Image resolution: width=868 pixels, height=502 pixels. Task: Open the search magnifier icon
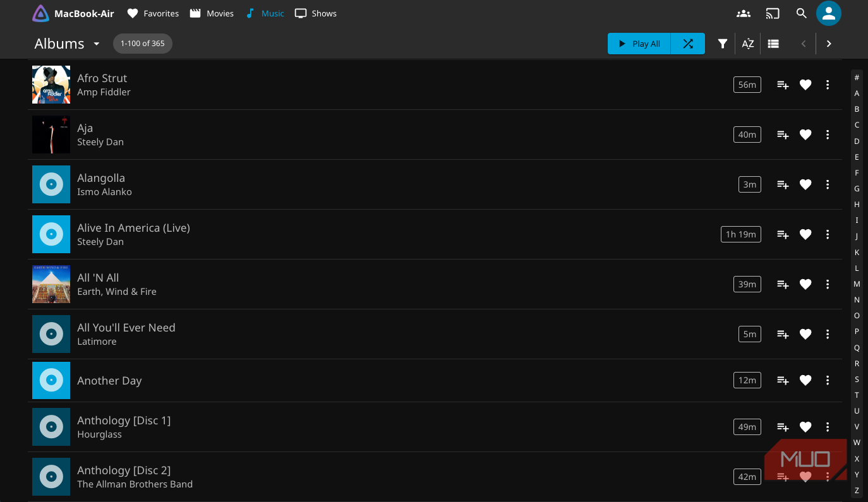tap(802, 13)
